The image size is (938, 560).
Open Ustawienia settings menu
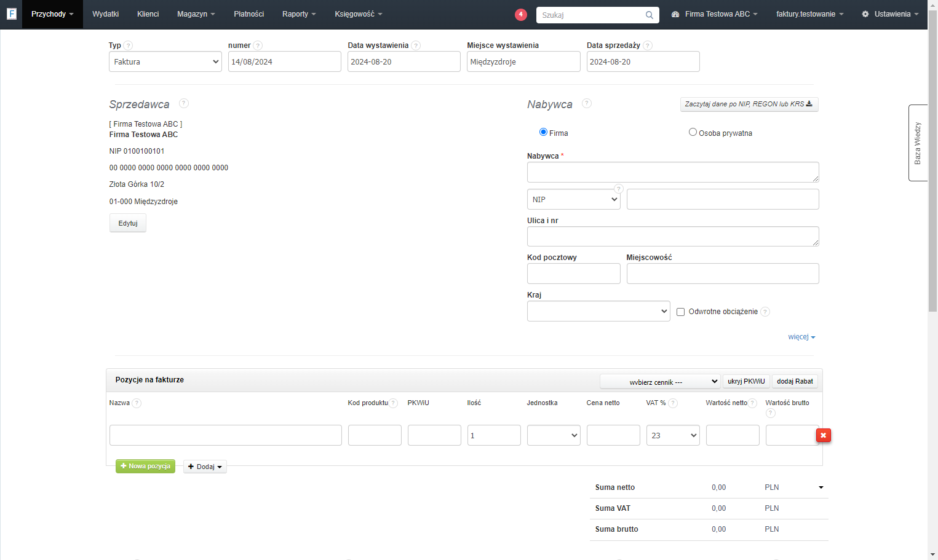pos(890,14)
